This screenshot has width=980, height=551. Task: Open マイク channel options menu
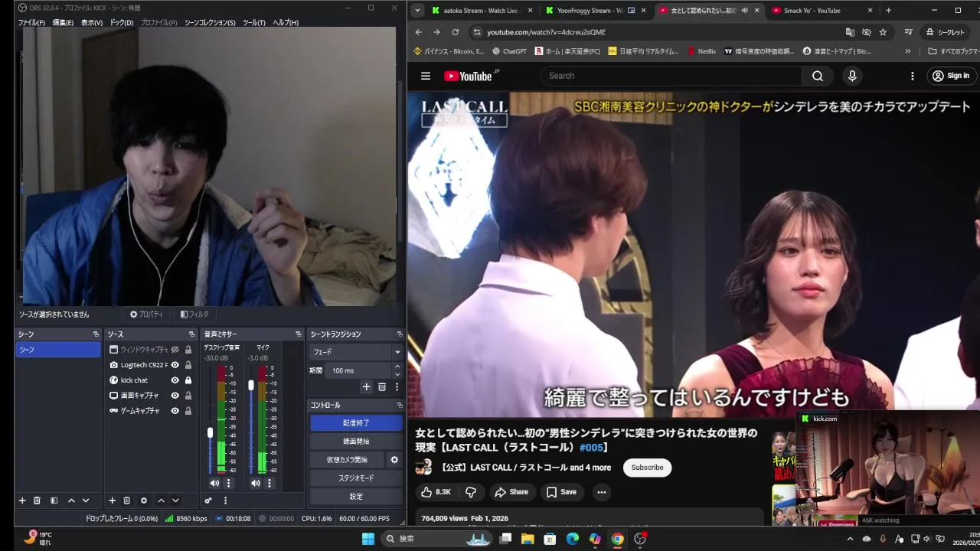point(269,483)
